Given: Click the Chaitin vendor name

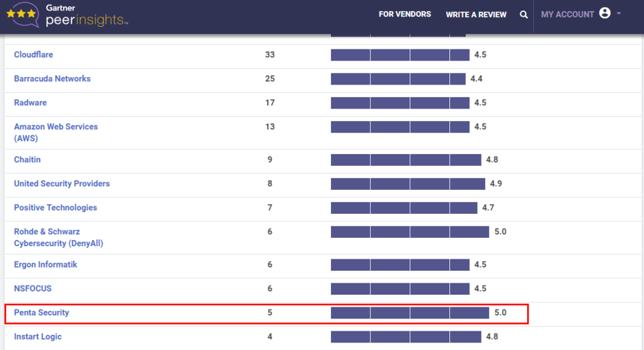Looking at the screenshot, I should pyautogui.click(x=27, y=160).
